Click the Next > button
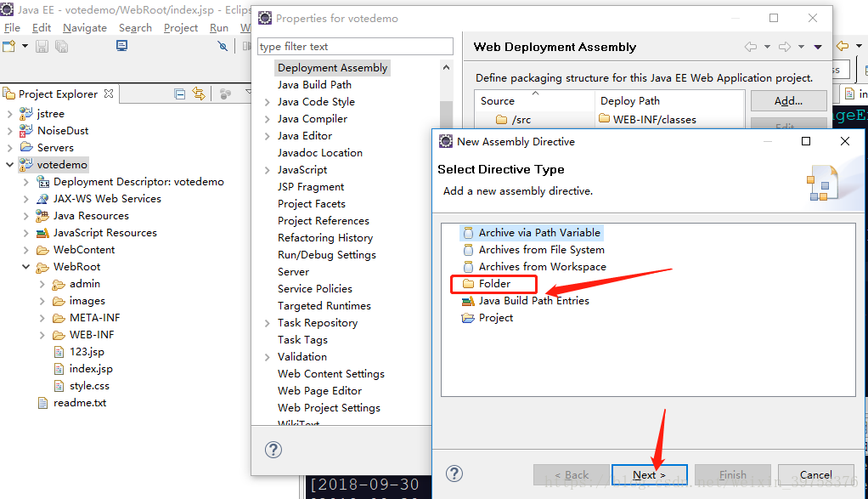The width and height of the screenshot is (868, 499). pyautogui.click(x=650, y=474)
